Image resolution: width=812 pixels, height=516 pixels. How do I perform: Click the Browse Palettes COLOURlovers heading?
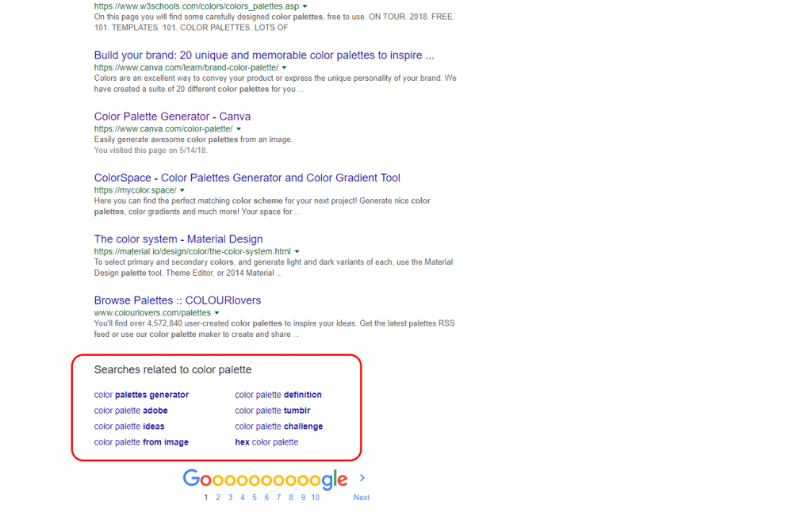[x=178, y=300]
